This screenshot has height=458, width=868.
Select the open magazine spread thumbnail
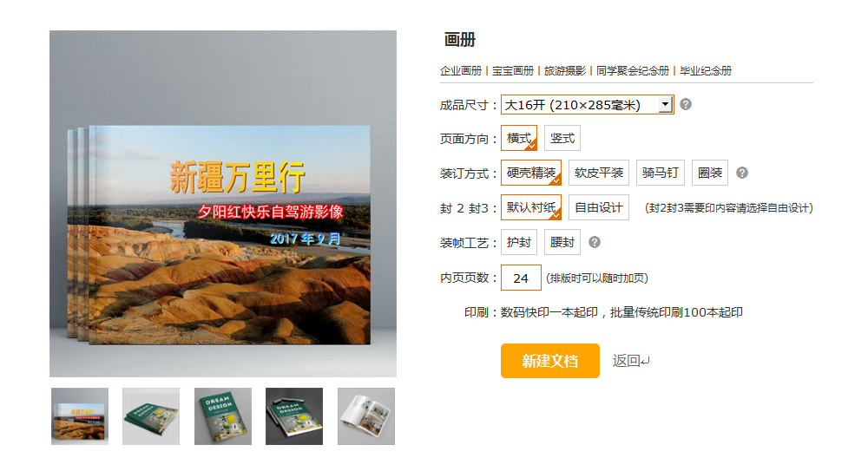coord(366,416)
